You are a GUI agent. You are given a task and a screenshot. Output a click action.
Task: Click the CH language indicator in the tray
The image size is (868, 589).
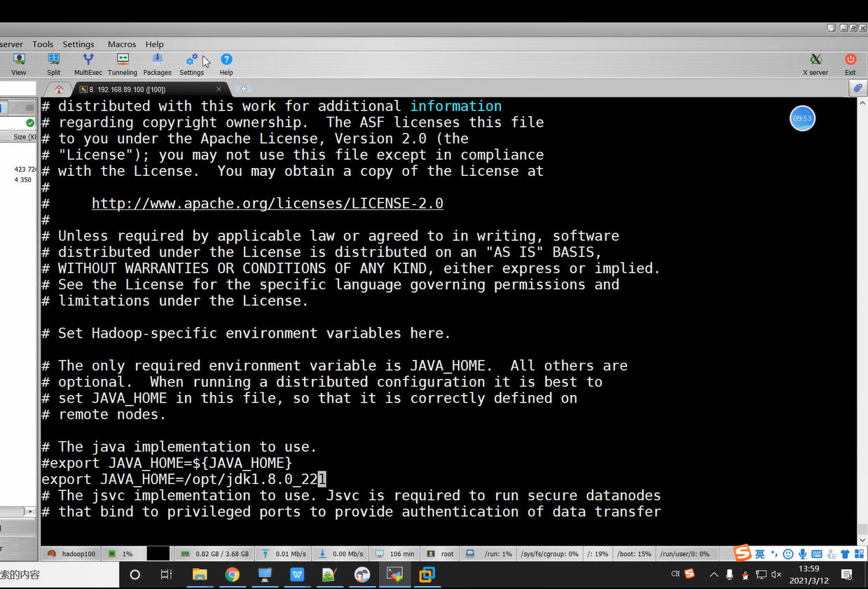coord(675,574)
